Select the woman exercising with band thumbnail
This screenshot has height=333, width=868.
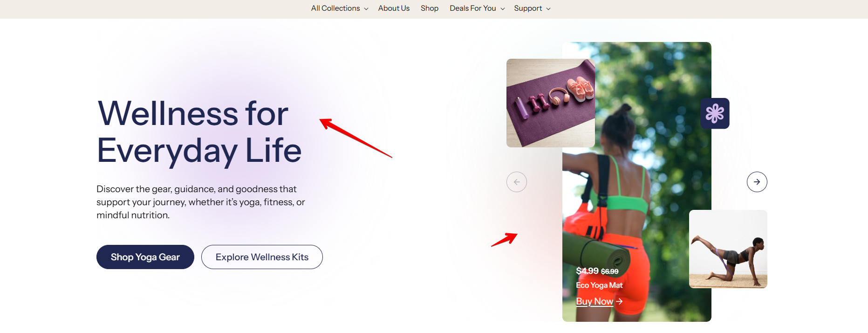coord(728,249)
